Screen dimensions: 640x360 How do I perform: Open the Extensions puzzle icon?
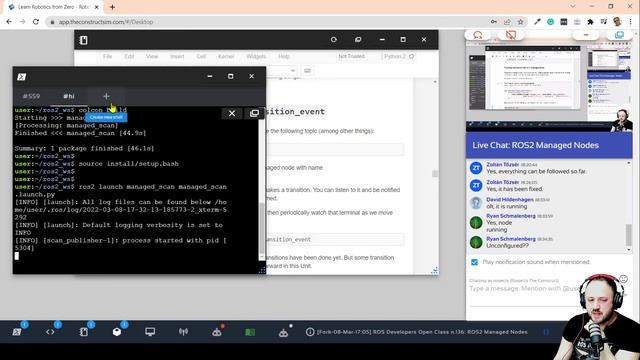pos(590,22)
